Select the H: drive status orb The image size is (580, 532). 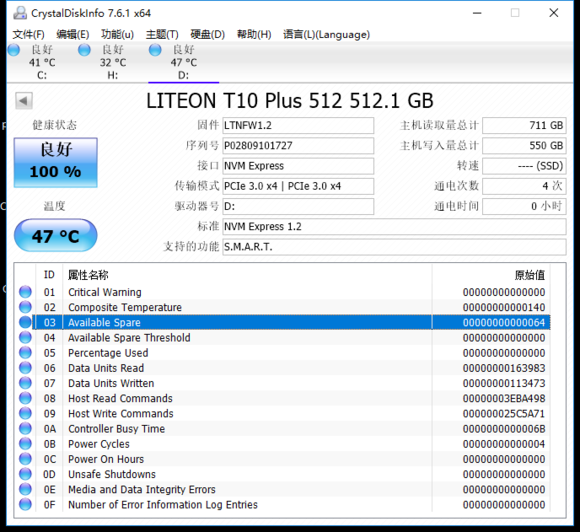(84, 50)
